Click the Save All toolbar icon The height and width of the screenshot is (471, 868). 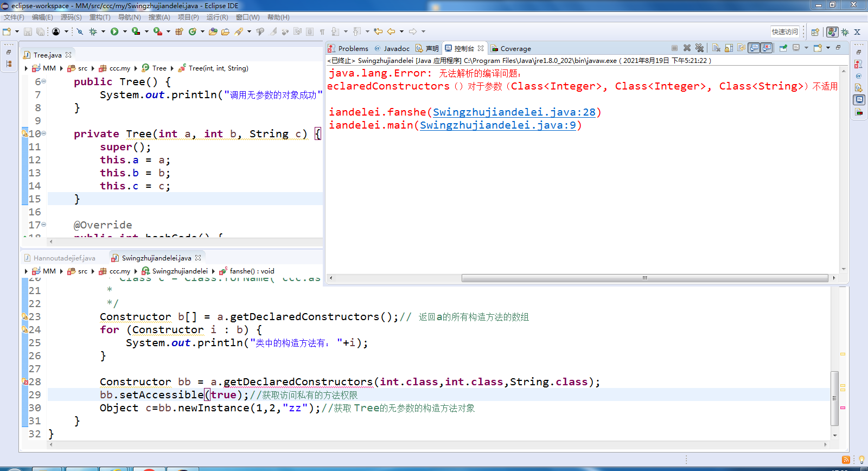tap(40, 31)
